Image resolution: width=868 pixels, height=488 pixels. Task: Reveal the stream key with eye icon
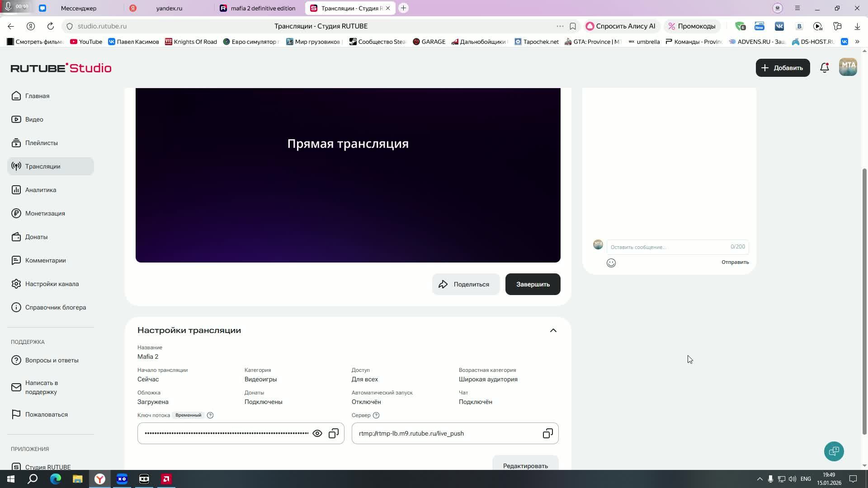click(x=317, y=434)
